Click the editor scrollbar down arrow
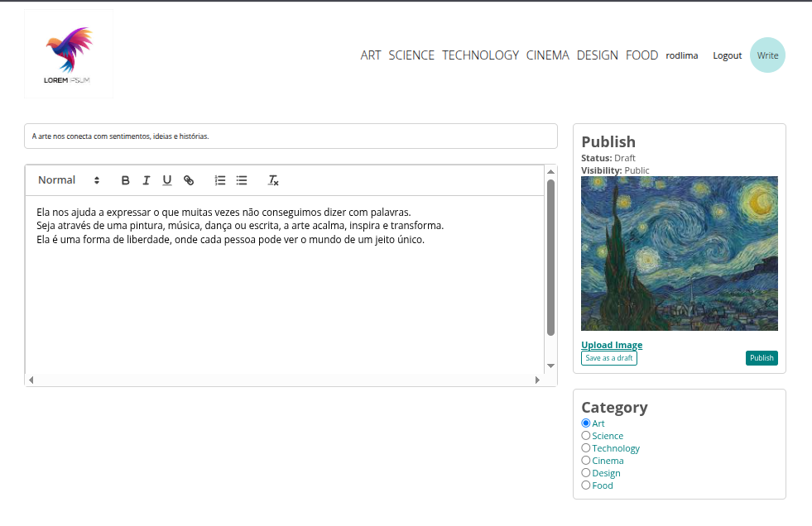Image resolution: width=812 pixels, height=526 pixels. coord(550,366)
